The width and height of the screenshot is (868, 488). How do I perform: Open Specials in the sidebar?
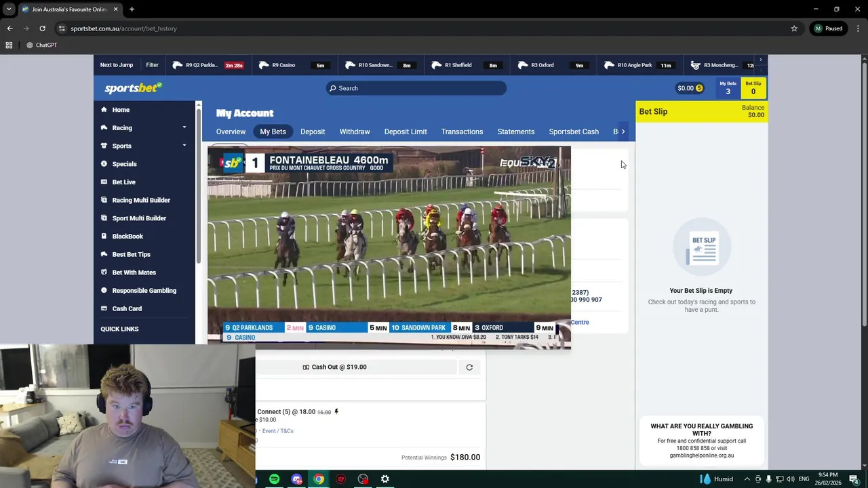pyautogui.click(x=124, y=164)
